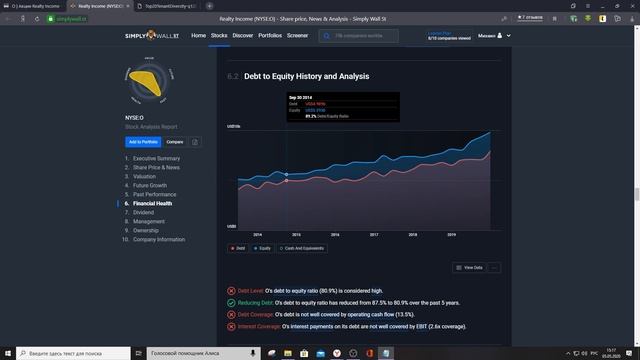Click the red Debt Level fail icon

click(231, 291)
